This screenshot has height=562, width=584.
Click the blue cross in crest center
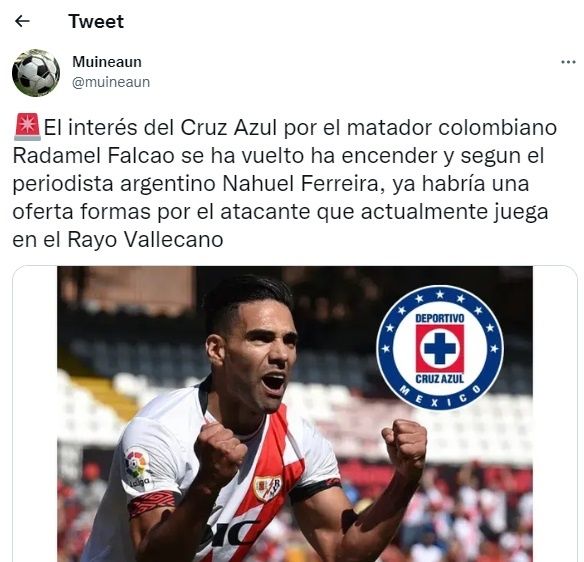(440, 349)
